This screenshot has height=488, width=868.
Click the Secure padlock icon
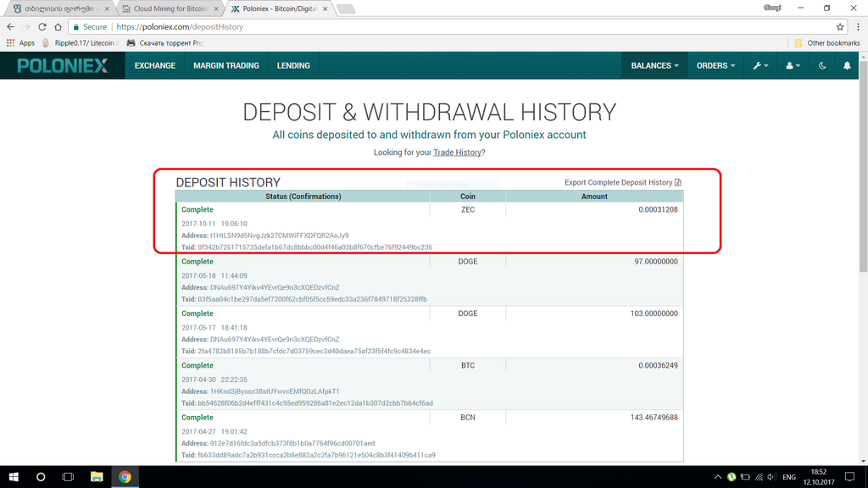click(x=76, y=26)
